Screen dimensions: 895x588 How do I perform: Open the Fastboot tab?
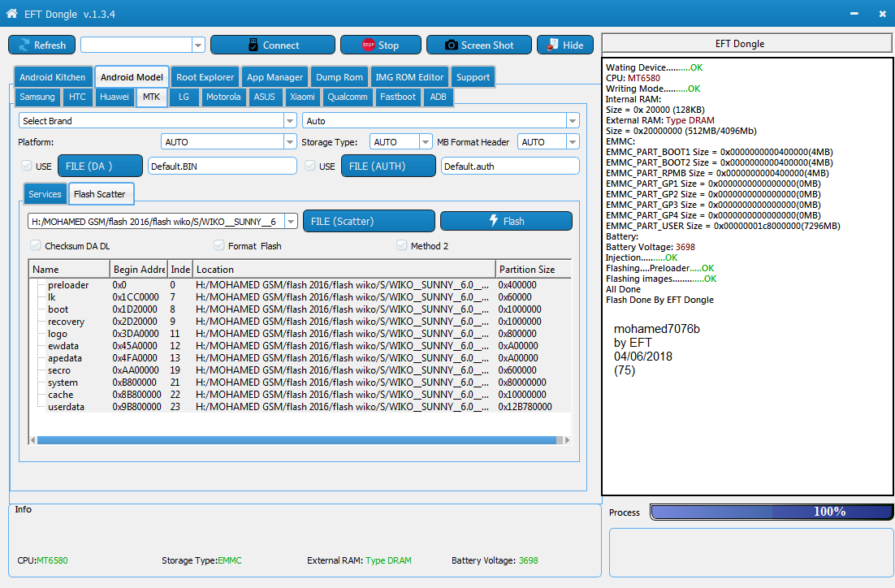(x=398, y=97)
